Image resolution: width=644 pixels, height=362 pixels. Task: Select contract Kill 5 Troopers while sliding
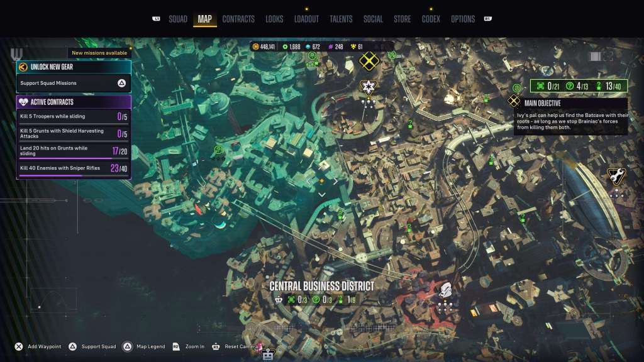pyautogui.click(x=74, y=116)
